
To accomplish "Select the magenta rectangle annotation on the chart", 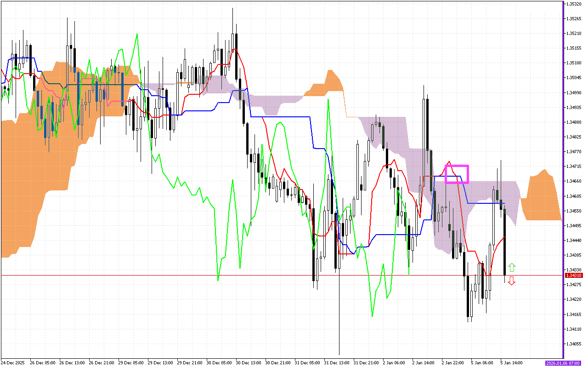I will pos(457,173).
